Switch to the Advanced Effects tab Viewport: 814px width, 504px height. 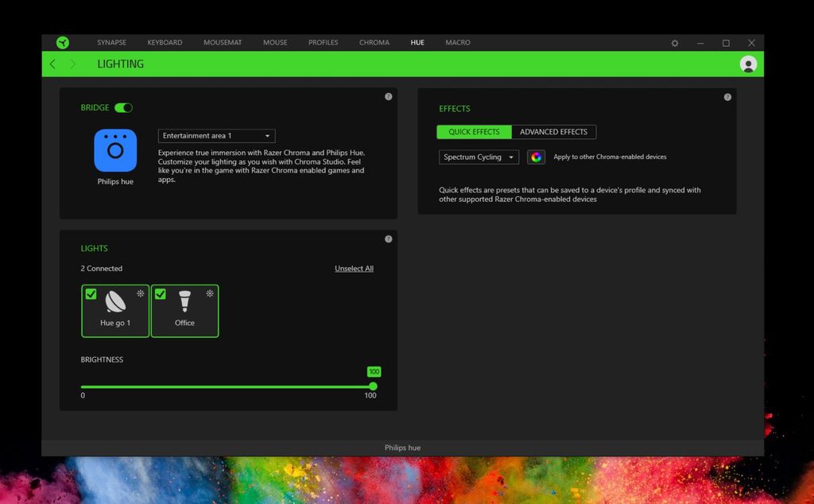click(554, 131)
